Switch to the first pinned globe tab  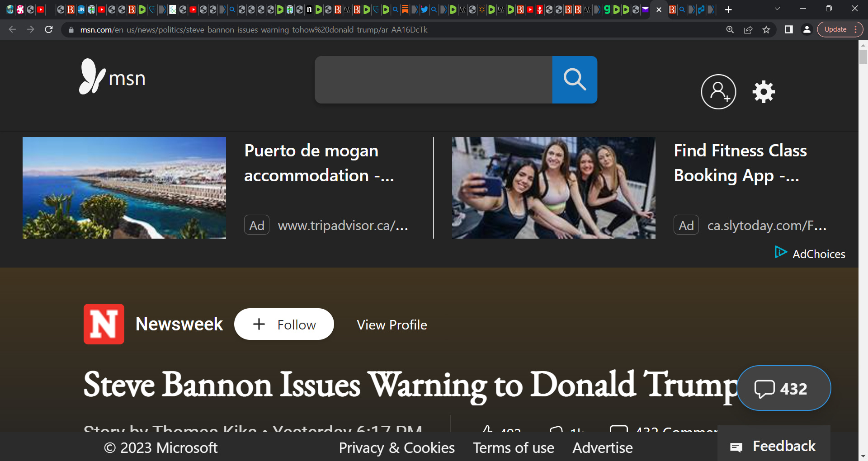10,9
